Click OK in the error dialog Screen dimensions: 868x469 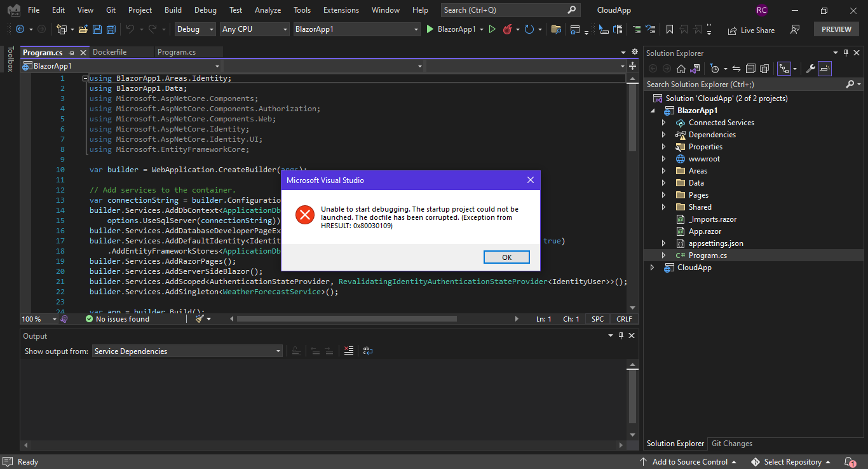[x=506, y=257]
